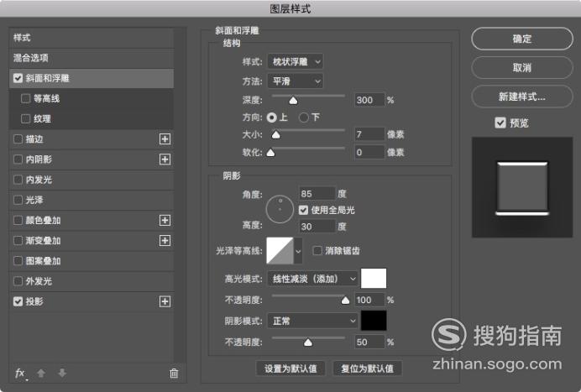The image size is (581, 392).
Task: Enable the 纹理 checkbox
Action: click(25, 119)
